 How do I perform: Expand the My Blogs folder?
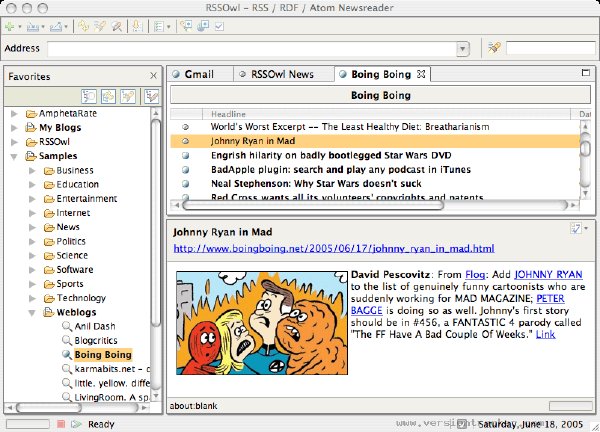click(x=14, y=128)
